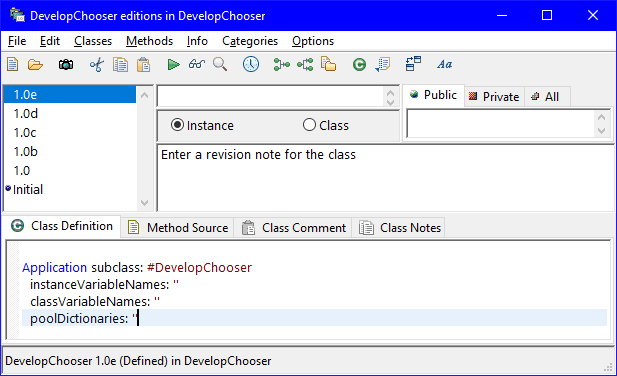Viewport: 617px width, 376px height.
Task: Select edition 1.0 in the list
Action: 70,171
